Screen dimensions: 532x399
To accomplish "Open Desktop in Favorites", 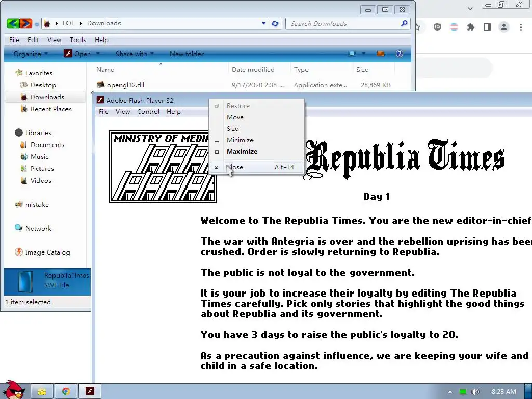I will (x=43, y=85).
